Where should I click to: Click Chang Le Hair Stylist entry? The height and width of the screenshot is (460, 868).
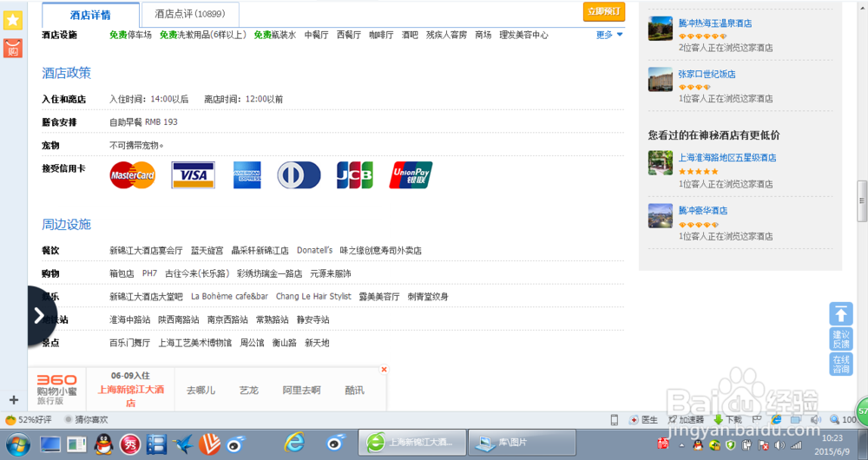[x=313, y=297]
